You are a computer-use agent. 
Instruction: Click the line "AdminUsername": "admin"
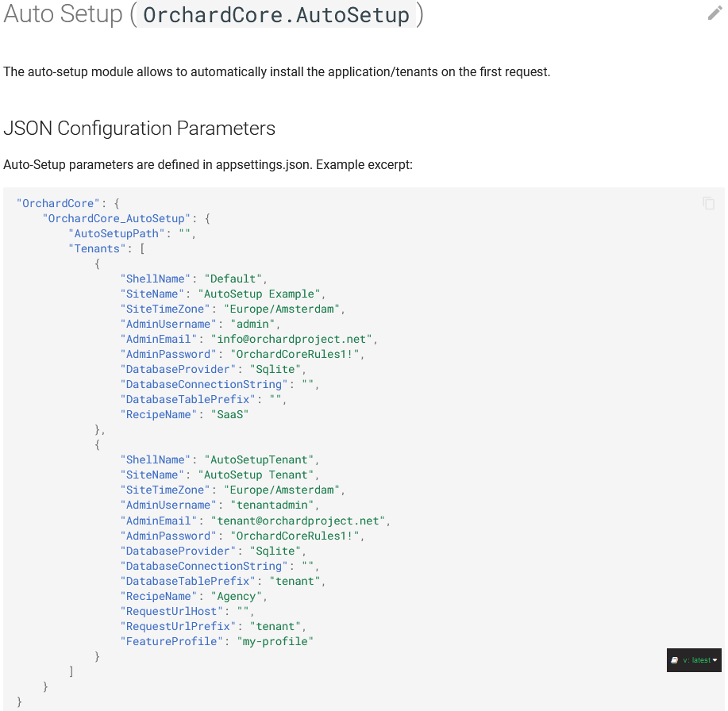click(x=201, y=325)
